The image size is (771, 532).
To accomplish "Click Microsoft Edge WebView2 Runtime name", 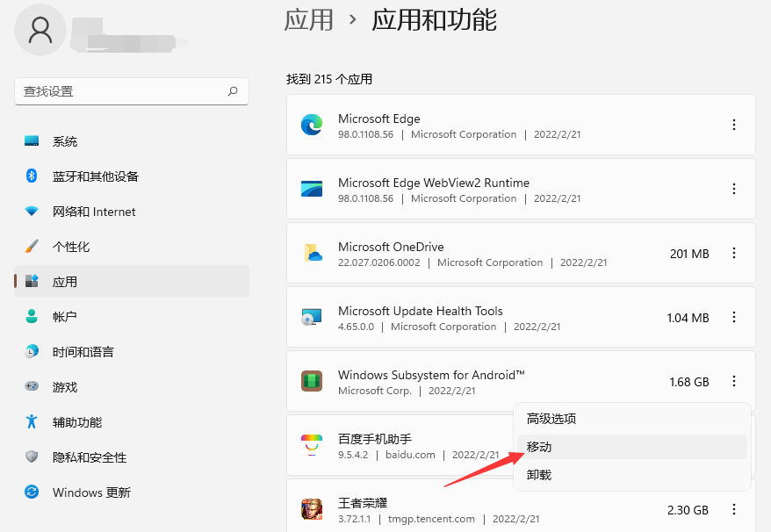I will (x=434, y=183).
